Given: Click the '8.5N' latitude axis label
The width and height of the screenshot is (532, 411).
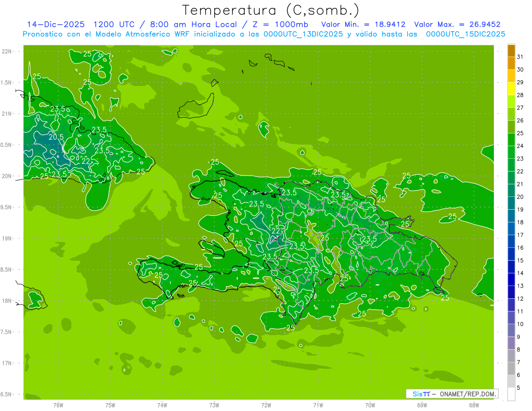Looking at the screenshot, I should coord(6,270).
